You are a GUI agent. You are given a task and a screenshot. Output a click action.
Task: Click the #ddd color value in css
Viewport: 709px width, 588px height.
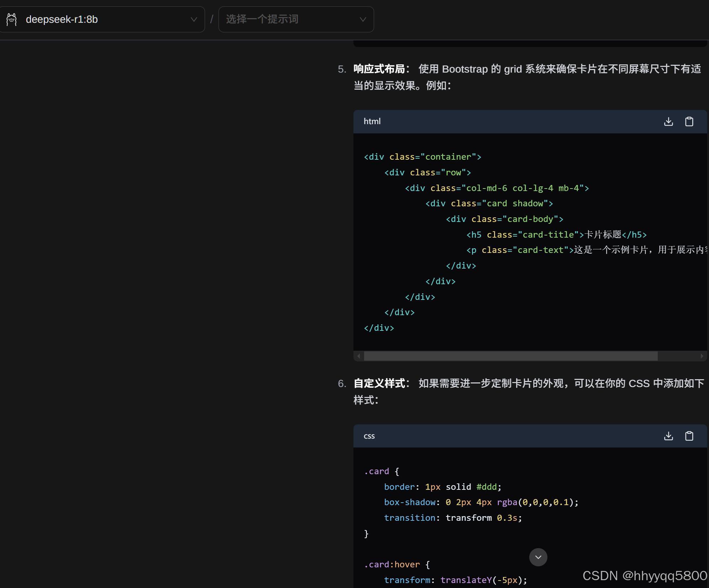486,487
